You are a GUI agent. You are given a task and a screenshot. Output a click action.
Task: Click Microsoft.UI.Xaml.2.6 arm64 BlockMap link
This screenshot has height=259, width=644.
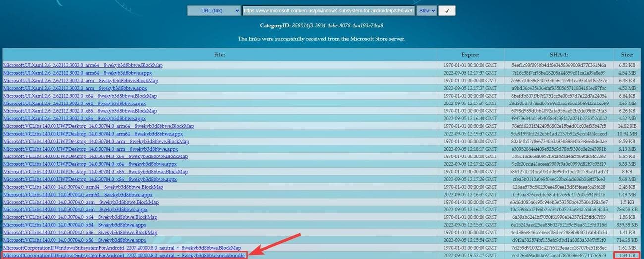pos(83,65)
